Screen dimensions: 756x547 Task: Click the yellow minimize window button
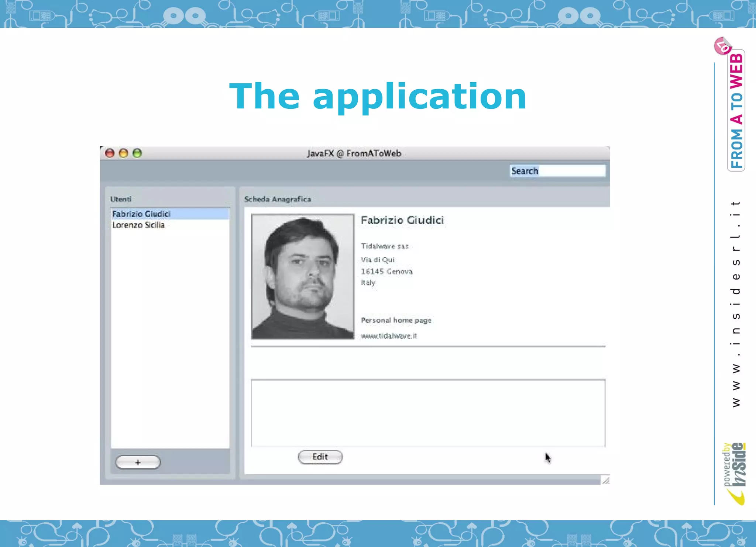click(123, 153)
